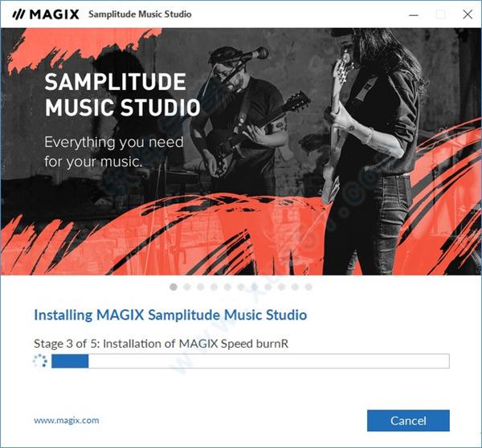Select the fifth slideshow dot

click(x=227, y=287)
